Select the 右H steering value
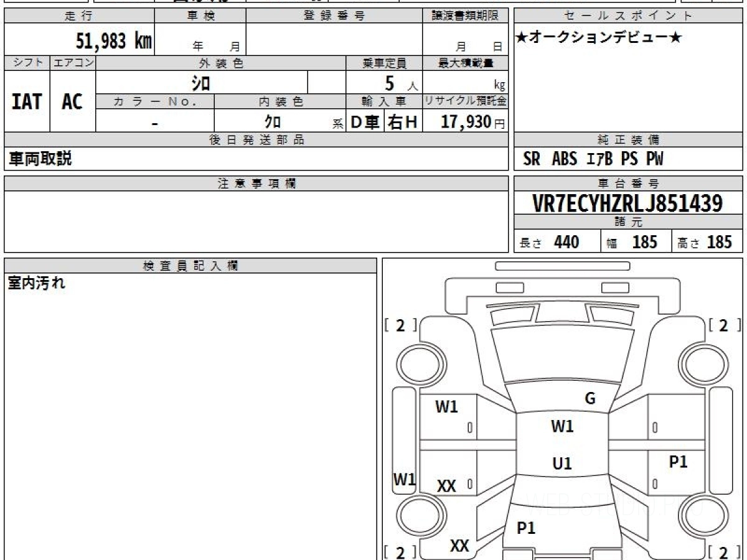This screenshot has width=747, height=560. [403, 123]
